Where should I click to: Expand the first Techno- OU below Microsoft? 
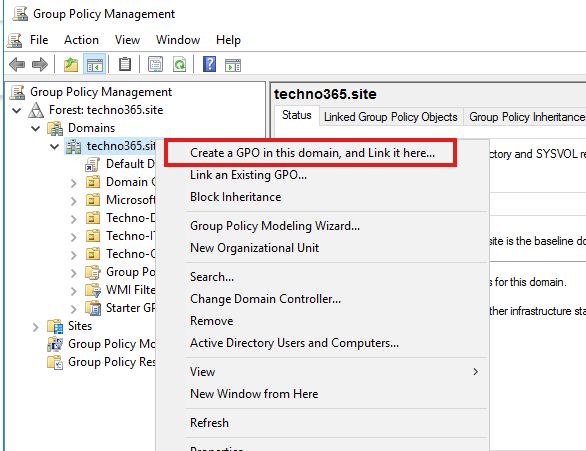coord(74,219)
